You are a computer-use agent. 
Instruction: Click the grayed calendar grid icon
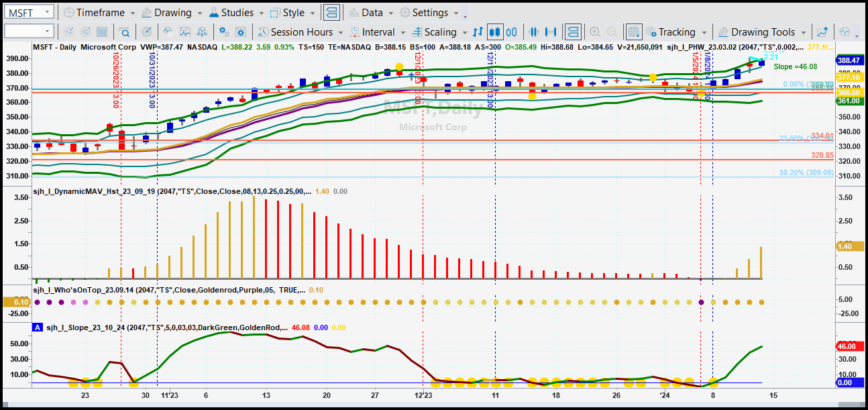point(102,32)
